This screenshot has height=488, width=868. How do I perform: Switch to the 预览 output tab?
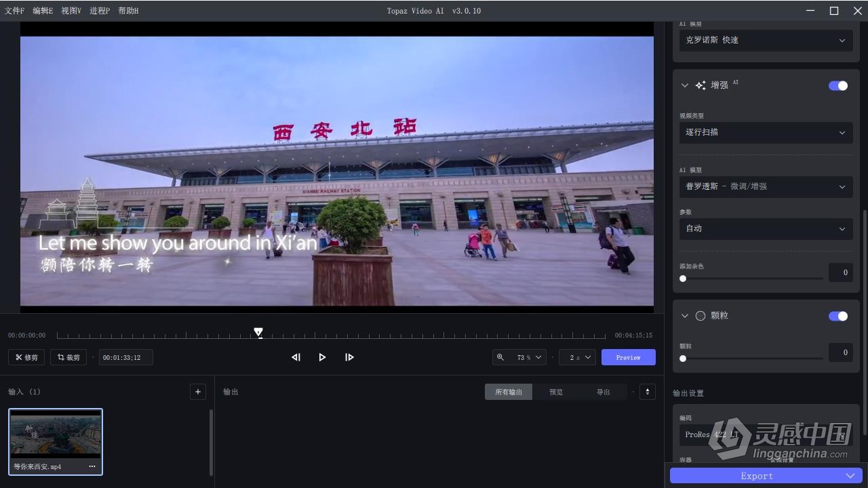pos(555,391)
